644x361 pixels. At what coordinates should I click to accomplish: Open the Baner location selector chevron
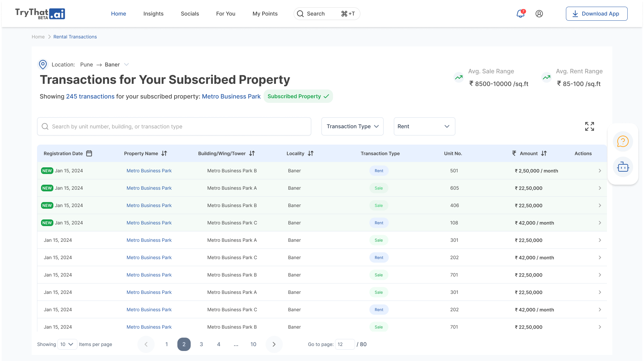pyautogui.click(x=126, y=64)
